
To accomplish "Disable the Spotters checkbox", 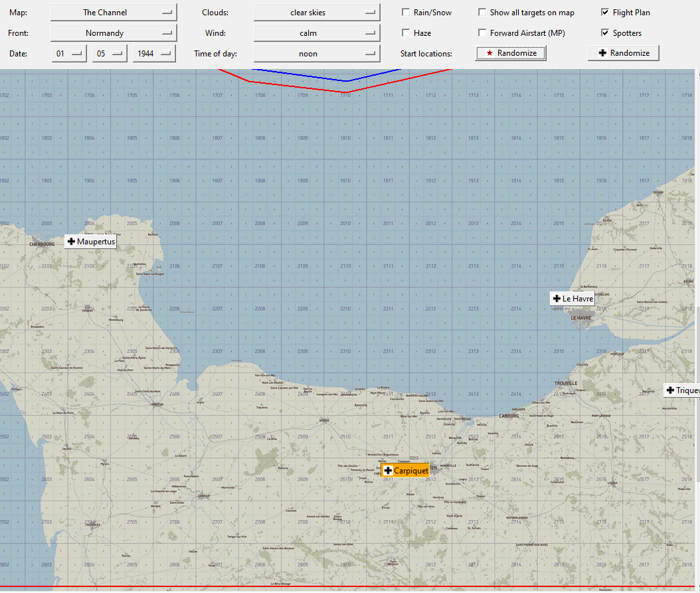I will pos(605,33).
